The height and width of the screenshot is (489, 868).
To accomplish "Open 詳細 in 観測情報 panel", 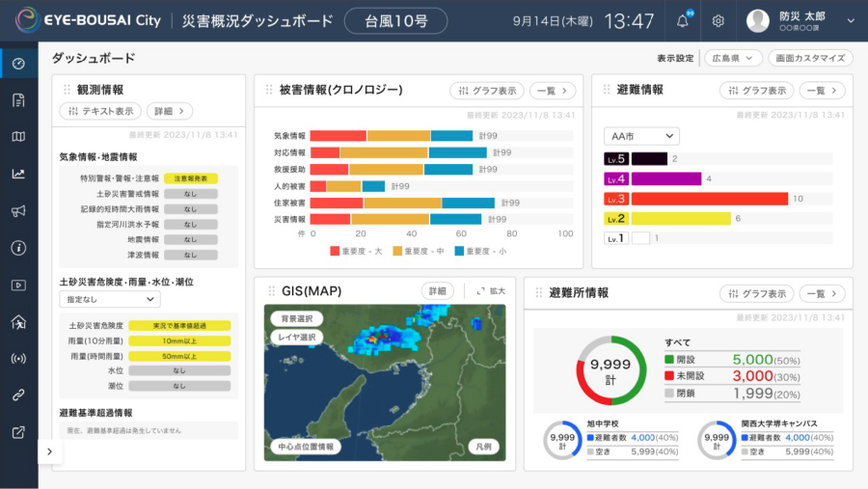I will click(170, 111).
